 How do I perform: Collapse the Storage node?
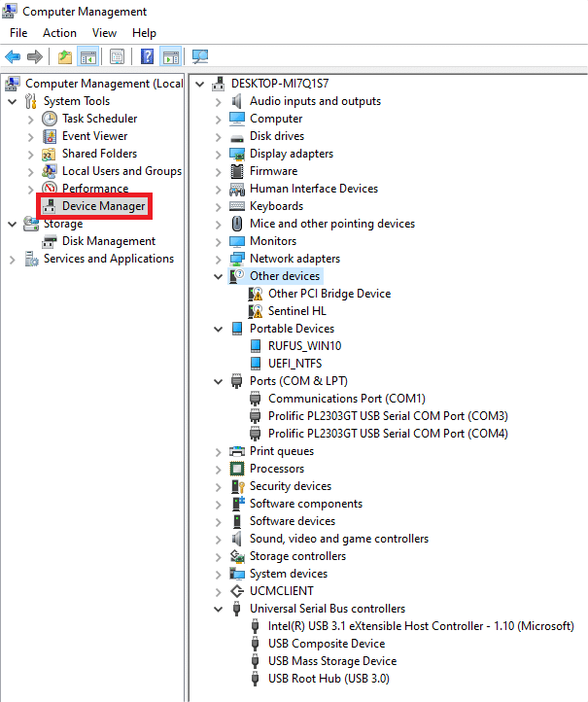pos(13,224)
